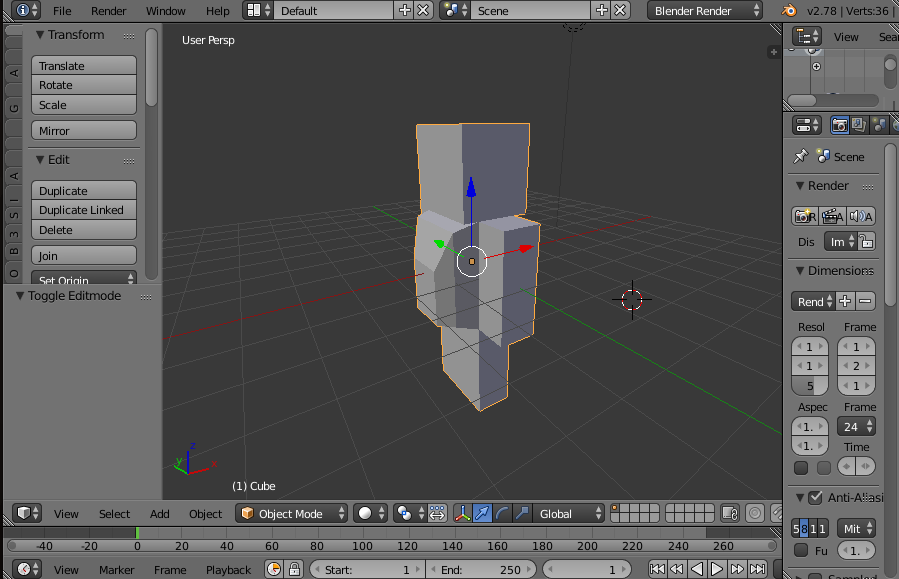Select the translate manipulator arrow icon

[x=483, y=513]
